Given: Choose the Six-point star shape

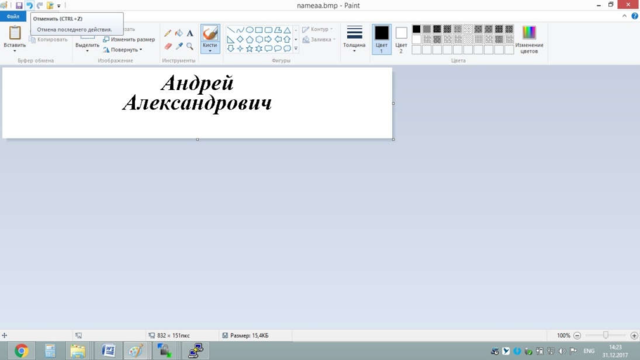Looking at the screenshot, I should (x=259, y=49).
